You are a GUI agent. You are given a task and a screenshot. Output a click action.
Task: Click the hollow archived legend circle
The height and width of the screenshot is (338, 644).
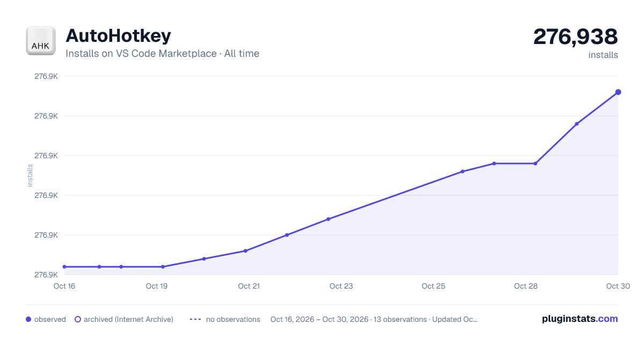[78, 319]
